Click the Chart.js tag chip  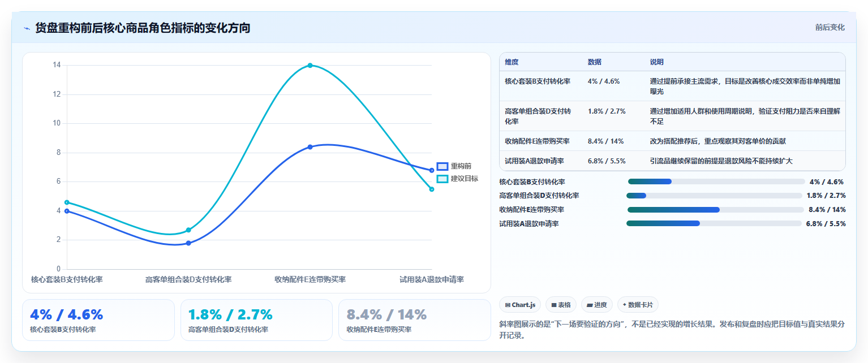[520, 305]
